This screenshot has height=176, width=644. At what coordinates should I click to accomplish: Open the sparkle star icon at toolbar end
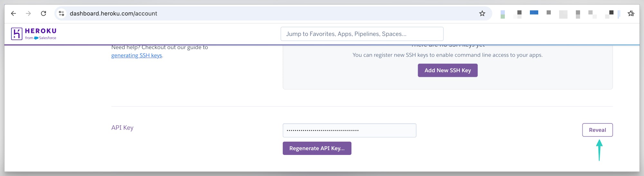point(631,13)
